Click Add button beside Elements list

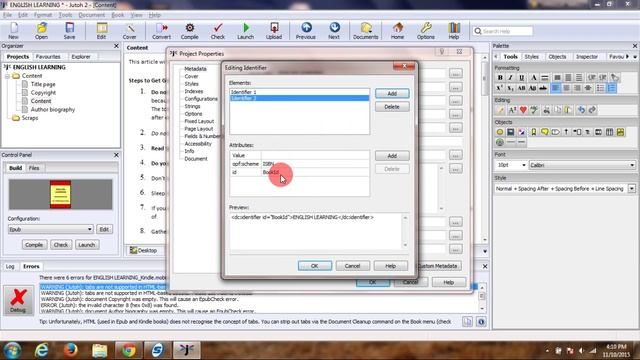click(392, 93)
